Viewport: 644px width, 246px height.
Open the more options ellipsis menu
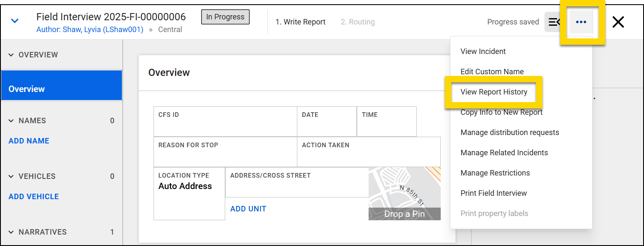pyautogui.click(x=581, y=22)
